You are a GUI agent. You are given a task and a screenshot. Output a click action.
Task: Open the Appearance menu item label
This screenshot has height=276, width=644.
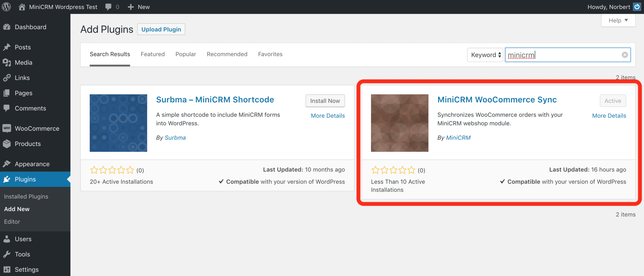[x=32, y=164]
